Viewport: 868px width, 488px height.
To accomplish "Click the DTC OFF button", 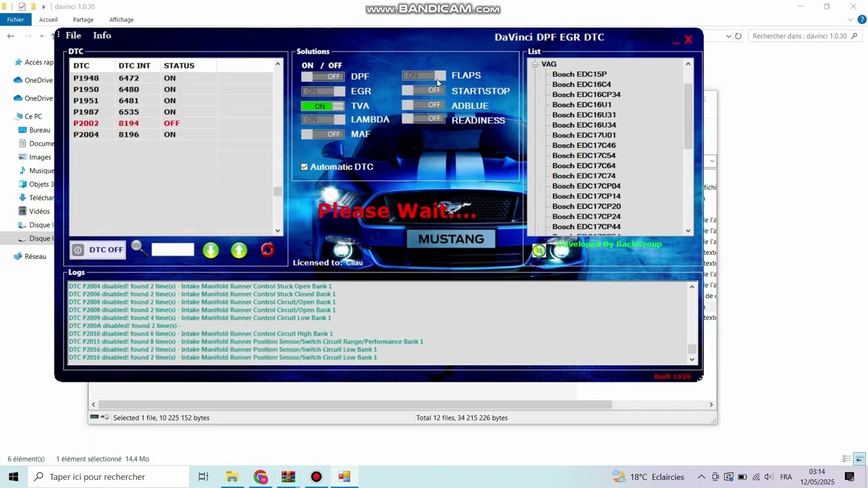I will (x=98, y=250).
